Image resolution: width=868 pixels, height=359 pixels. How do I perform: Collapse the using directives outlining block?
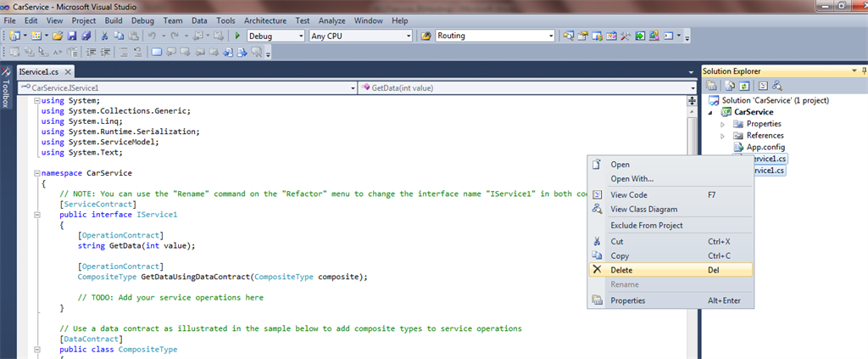click(x=36, y=101)
